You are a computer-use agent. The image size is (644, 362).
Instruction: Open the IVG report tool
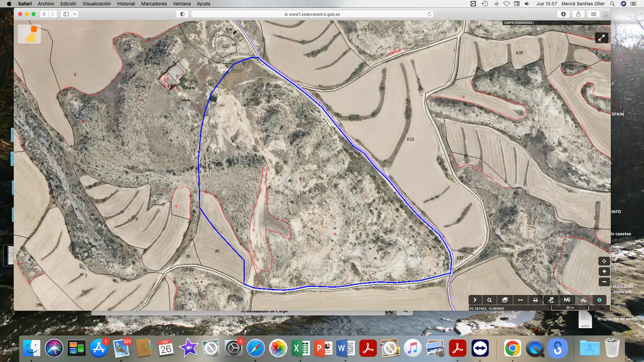(x=567, y=300)
